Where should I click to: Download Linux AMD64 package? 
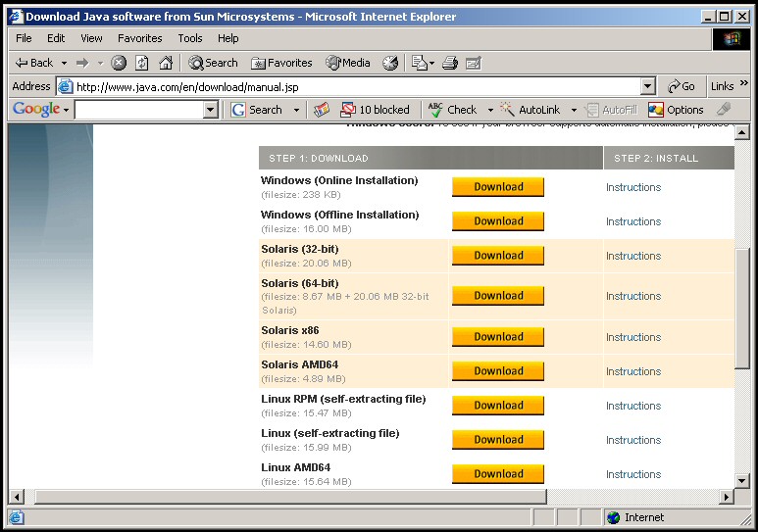click(498, 474)
